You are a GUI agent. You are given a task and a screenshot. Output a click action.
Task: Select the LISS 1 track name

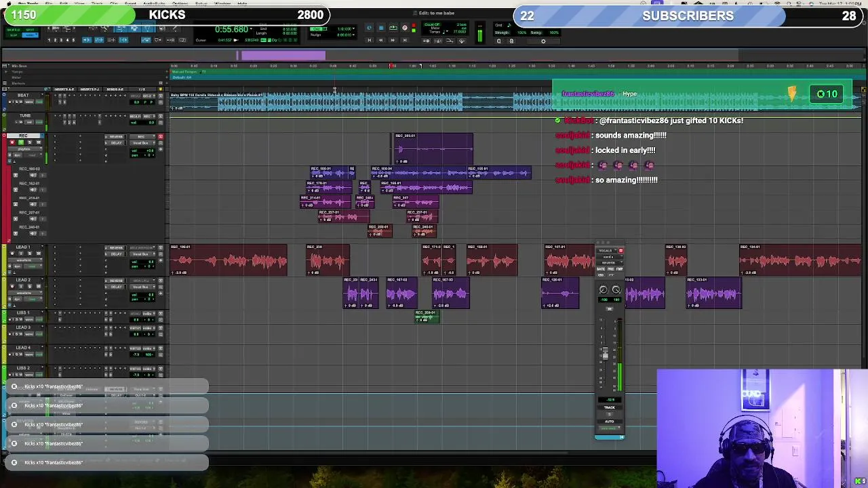pyautogui.click(x=23, y=313)
